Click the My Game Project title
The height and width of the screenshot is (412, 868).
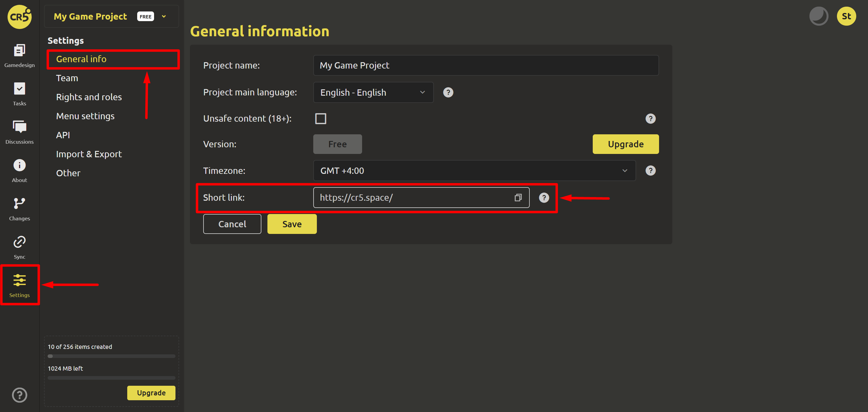90,16
